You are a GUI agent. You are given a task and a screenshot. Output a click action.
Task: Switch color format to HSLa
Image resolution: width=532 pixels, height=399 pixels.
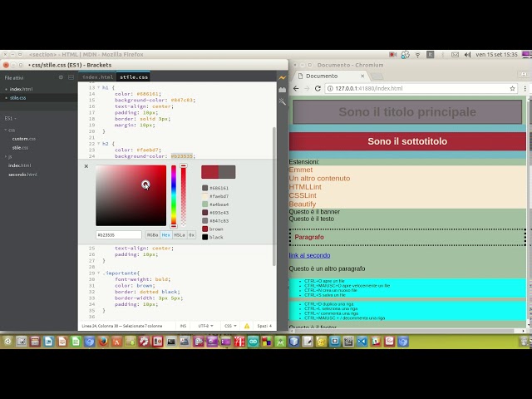click(x=180, y=234)
